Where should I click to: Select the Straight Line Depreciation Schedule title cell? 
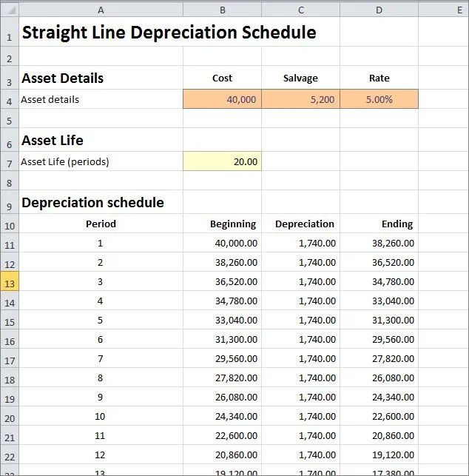point(169,32)
